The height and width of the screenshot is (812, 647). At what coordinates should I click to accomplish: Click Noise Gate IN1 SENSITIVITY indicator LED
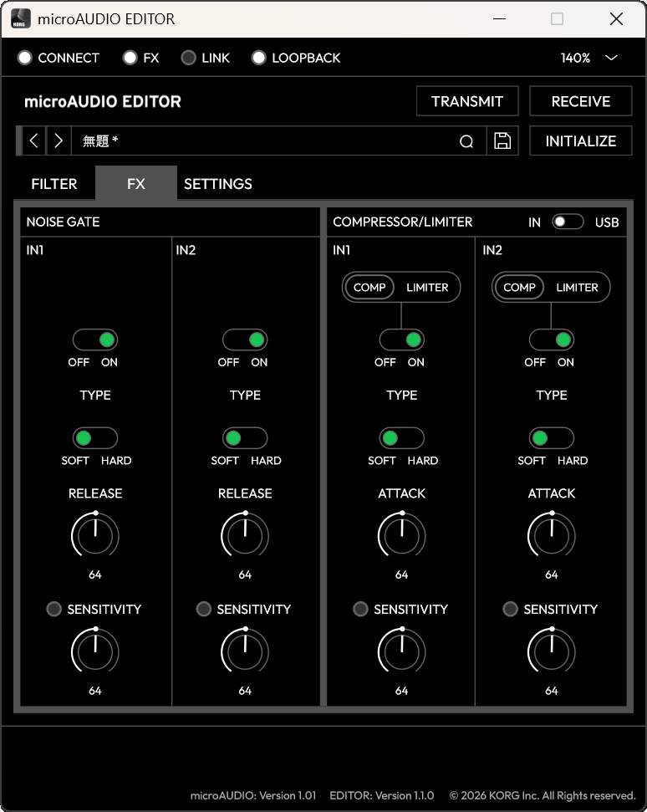53,609
